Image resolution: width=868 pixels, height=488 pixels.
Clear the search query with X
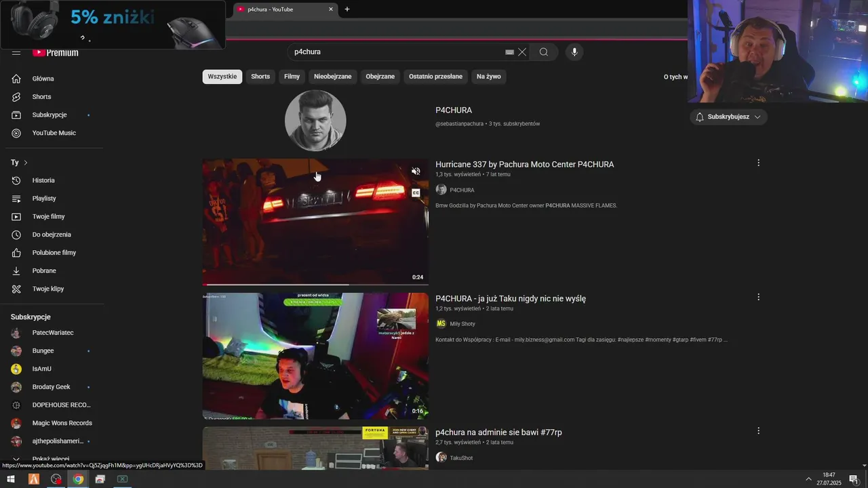tap(522, 52)
